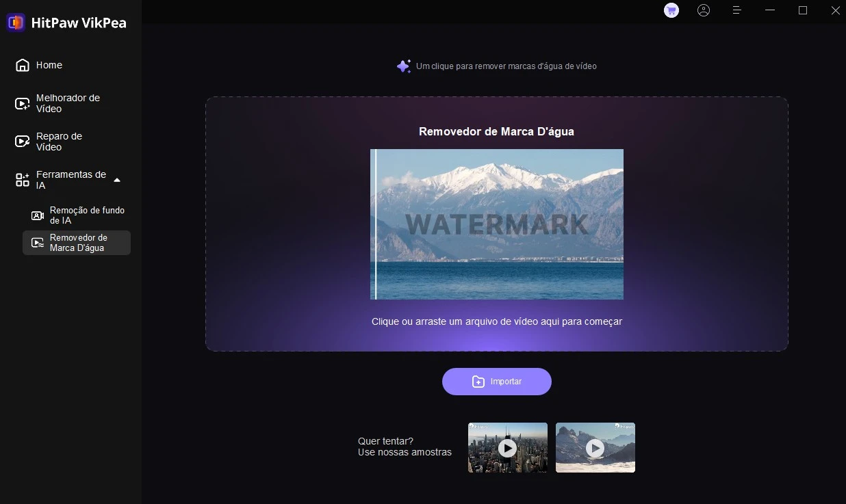Click the Reparo de Vídeo icon
This screenshot has height=504, width=846.
click(23, 142)
